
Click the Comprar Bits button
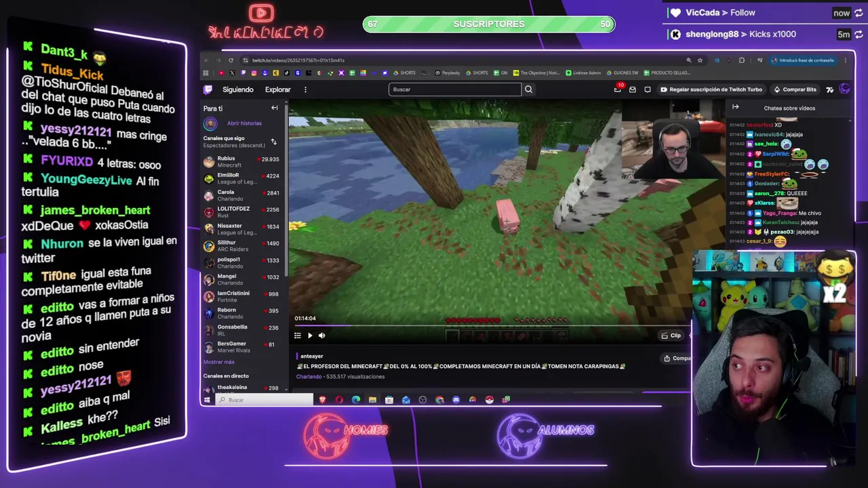(795, 89)
